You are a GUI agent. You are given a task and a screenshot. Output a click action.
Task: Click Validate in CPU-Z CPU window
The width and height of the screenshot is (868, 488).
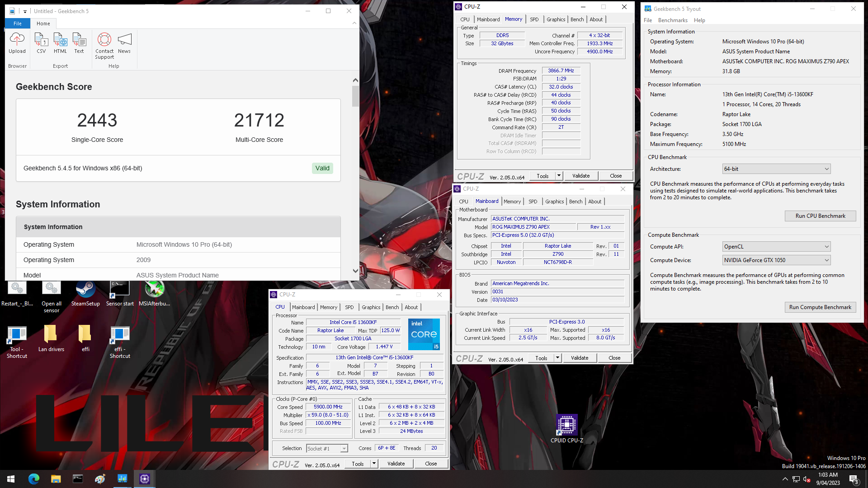[x=396, y=464]
